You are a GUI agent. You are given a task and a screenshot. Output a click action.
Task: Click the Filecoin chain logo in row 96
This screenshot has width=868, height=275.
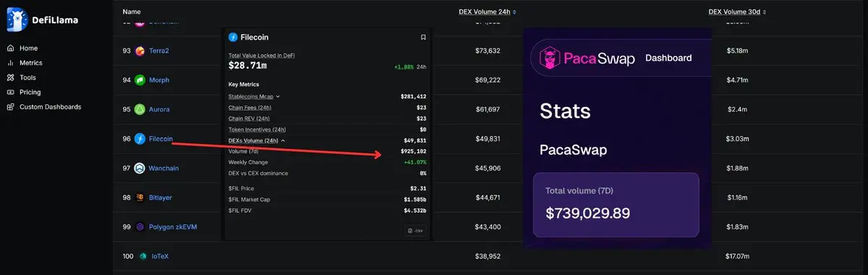click(140, 138)
